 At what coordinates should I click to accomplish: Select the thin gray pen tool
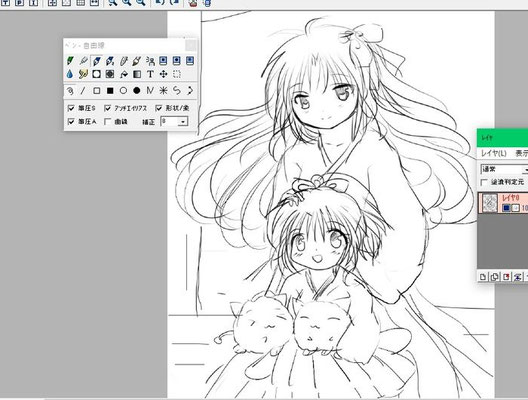pos(83,61)
